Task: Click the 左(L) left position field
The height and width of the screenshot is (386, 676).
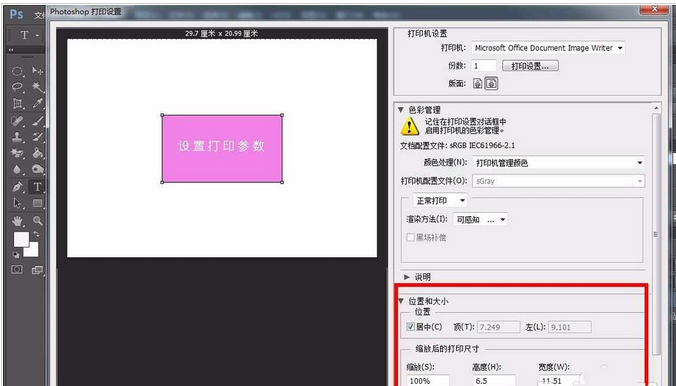Action: point(570,327)
